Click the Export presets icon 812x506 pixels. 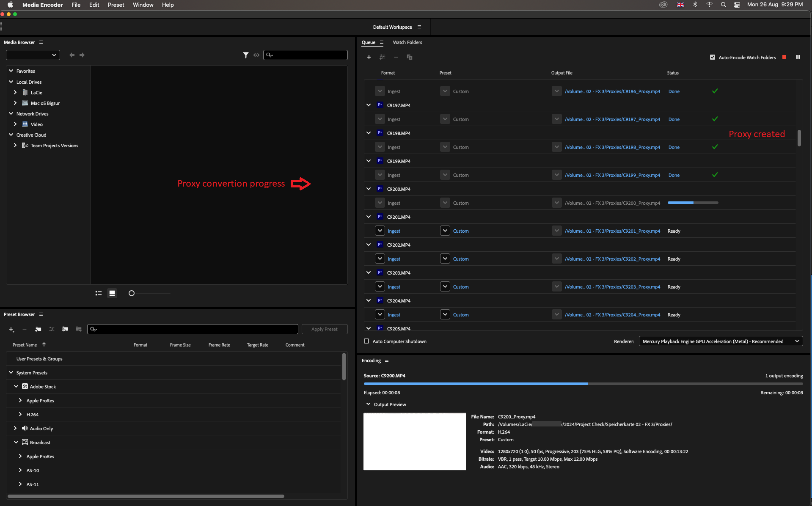79,329
